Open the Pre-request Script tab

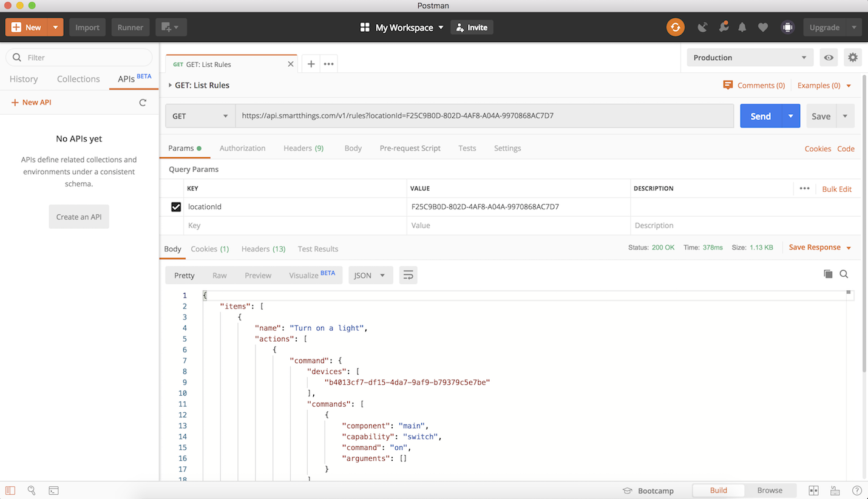[x=410, y=148]
